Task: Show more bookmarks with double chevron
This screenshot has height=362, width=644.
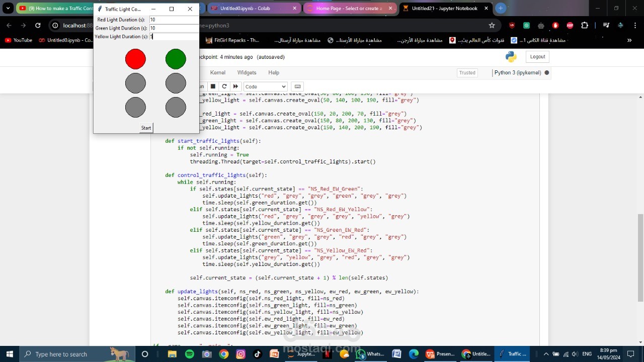Action: (x=629, y=40)
